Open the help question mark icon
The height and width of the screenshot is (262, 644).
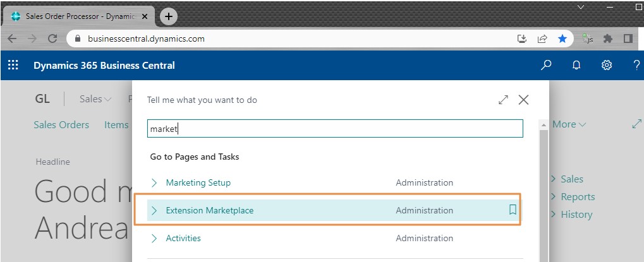[x=636, y=65]
